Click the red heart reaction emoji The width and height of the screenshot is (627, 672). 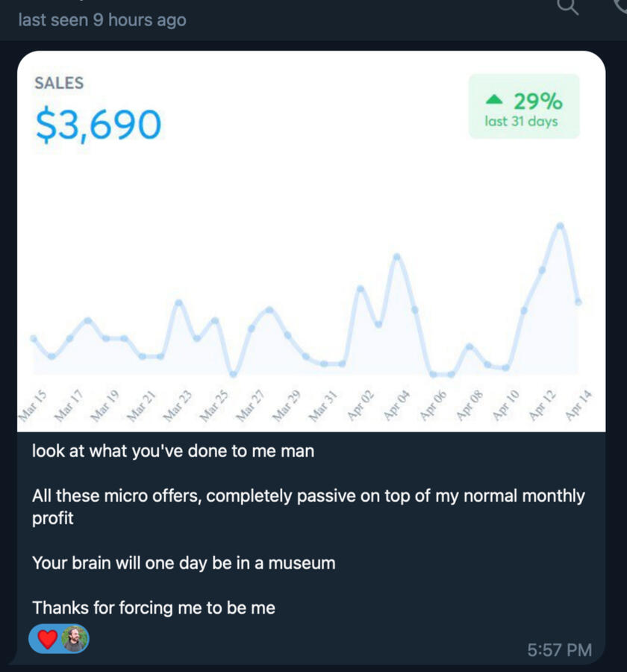[47, 639]
